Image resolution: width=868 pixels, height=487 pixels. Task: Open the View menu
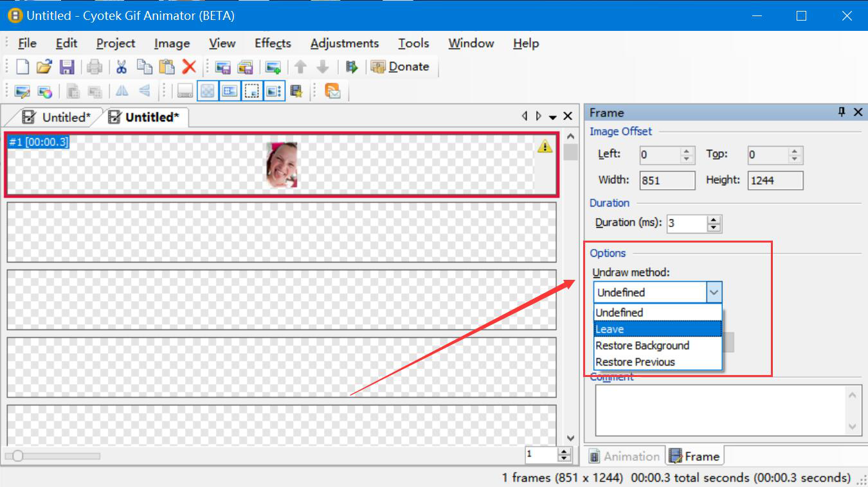(x=222, y=43)
